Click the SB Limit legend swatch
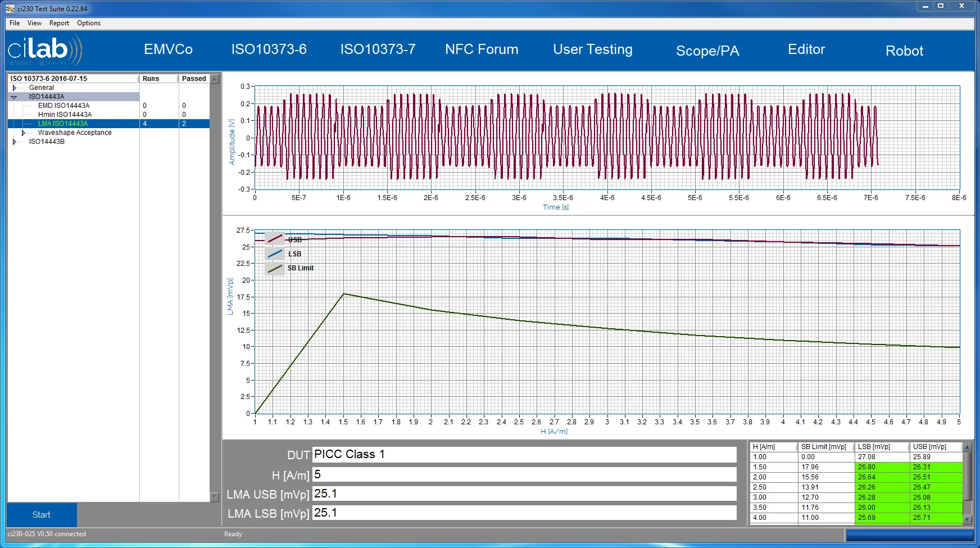Image resolution: width=980 pixels, height=548 pixels. [x=275, y=268]
